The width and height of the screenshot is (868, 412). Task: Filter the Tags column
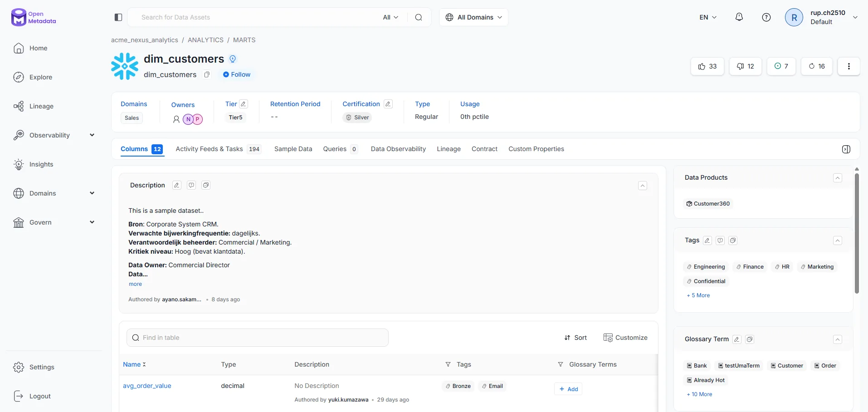click(x=448, y=364)
